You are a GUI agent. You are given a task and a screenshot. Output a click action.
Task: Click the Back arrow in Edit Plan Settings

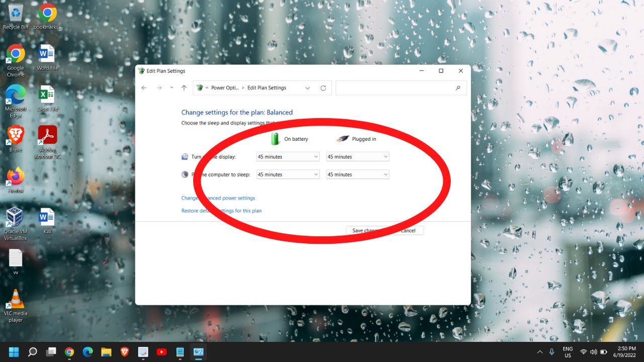pyautogui.click(x=144, y=88)
